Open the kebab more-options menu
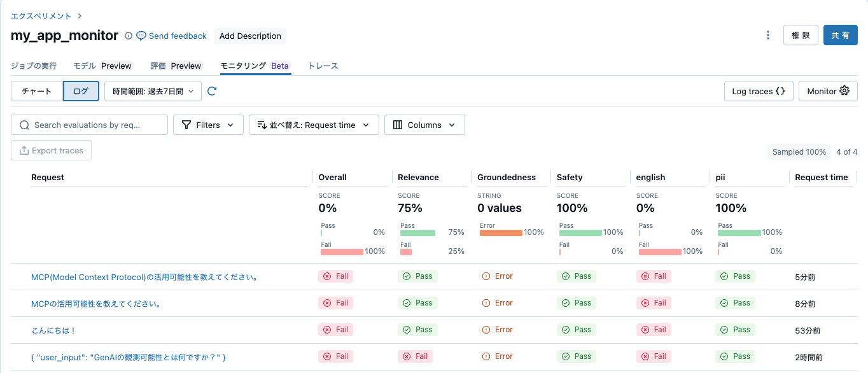Image resolution: width=868 pixels, height=373 pixels. pyautogui.click(x=768, y=35)
